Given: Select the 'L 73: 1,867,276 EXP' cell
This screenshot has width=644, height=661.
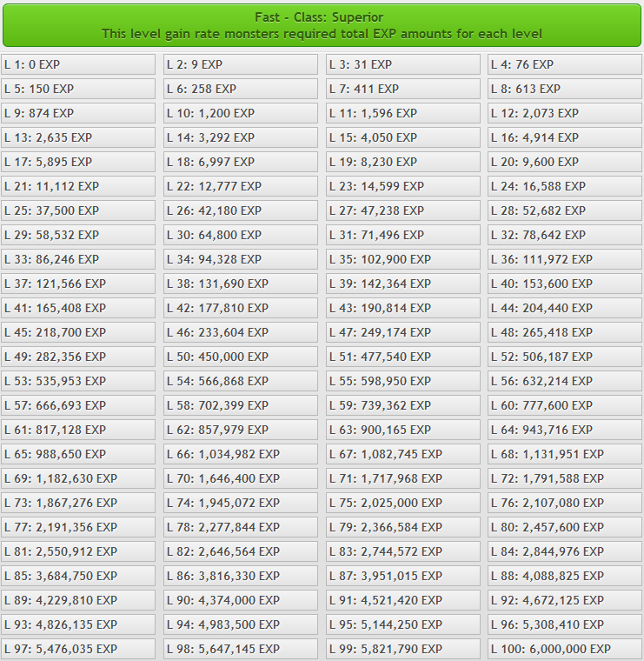Looking at the screenshot, I should pyautogui.click(x=78, y=503).
